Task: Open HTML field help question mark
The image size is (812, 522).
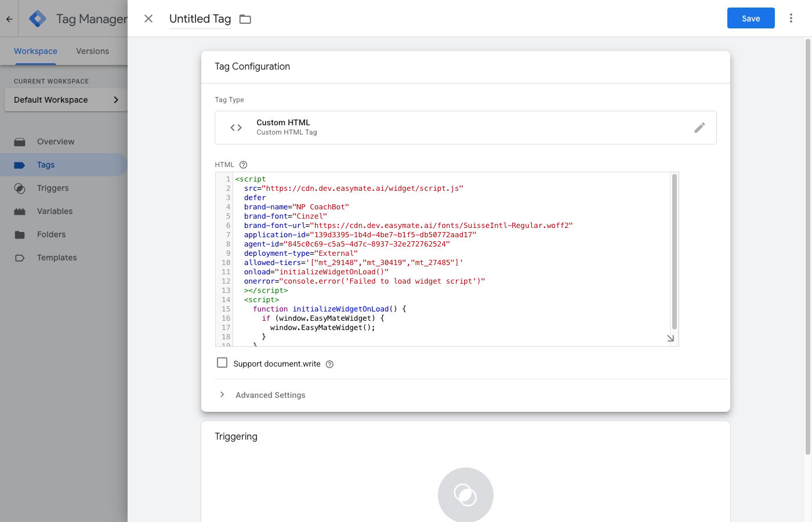Action: point(243,165)
